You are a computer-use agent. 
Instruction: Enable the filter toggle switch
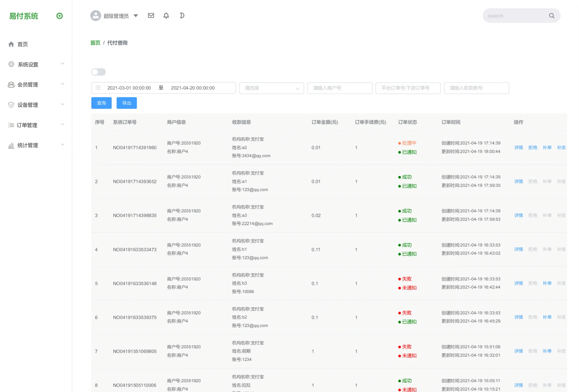point(98,72)
